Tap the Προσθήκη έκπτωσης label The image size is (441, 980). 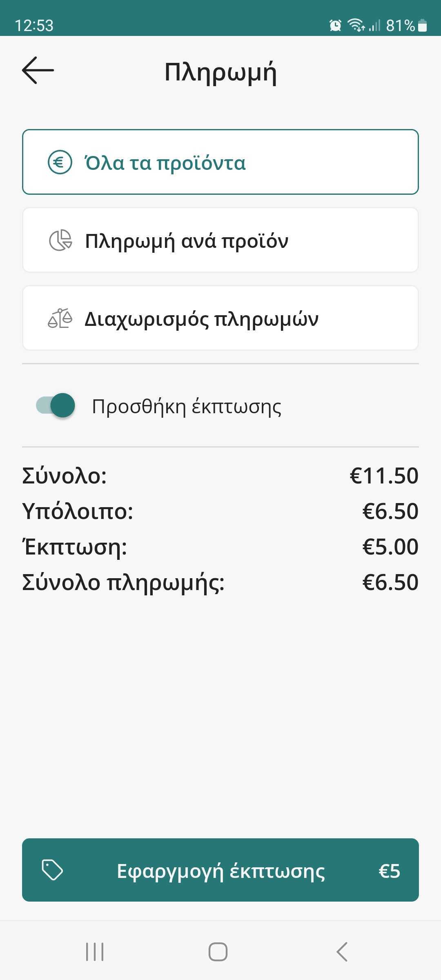[x=187, y=407]
